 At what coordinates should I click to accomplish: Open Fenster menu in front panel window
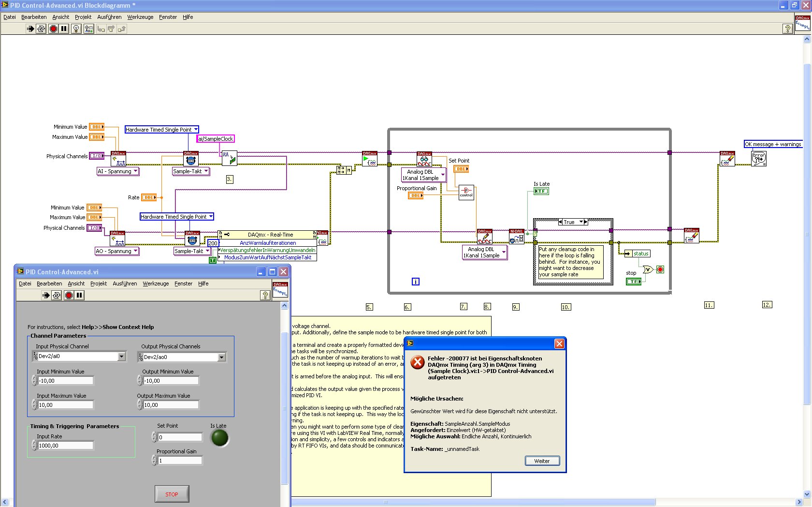[183, 283]
